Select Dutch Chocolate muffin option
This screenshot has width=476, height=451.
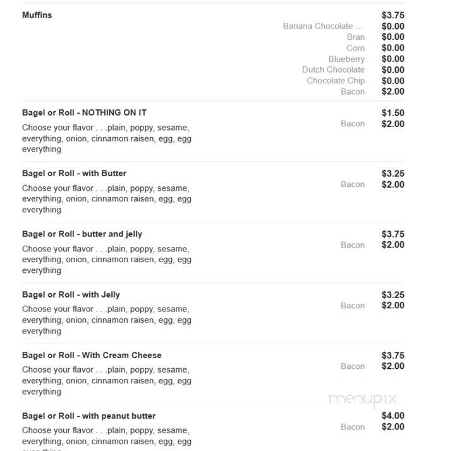coord(333,69)
